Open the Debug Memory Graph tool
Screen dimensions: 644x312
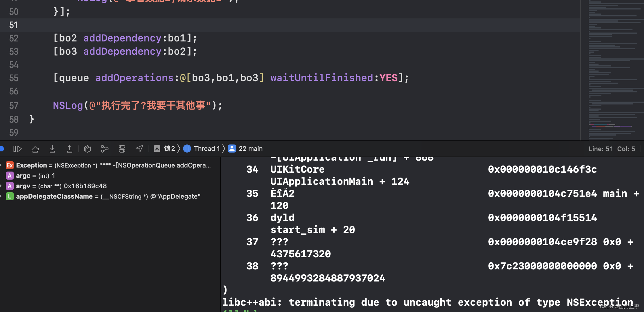(x=104, y=149)
